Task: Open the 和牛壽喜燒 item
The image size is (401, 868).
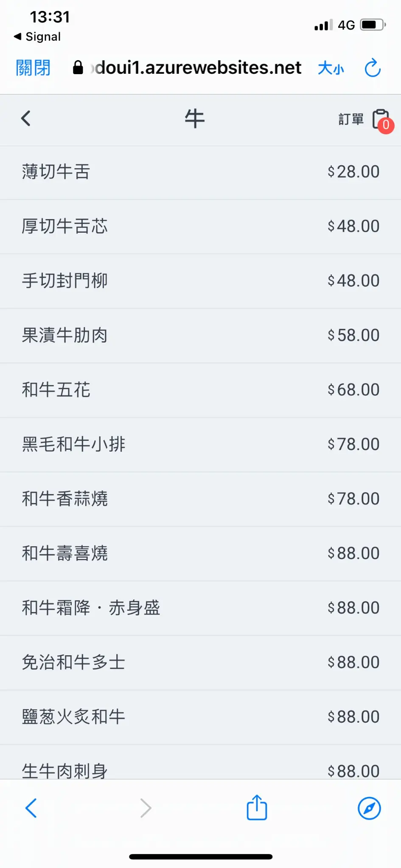Action: (x=200, y=554)
